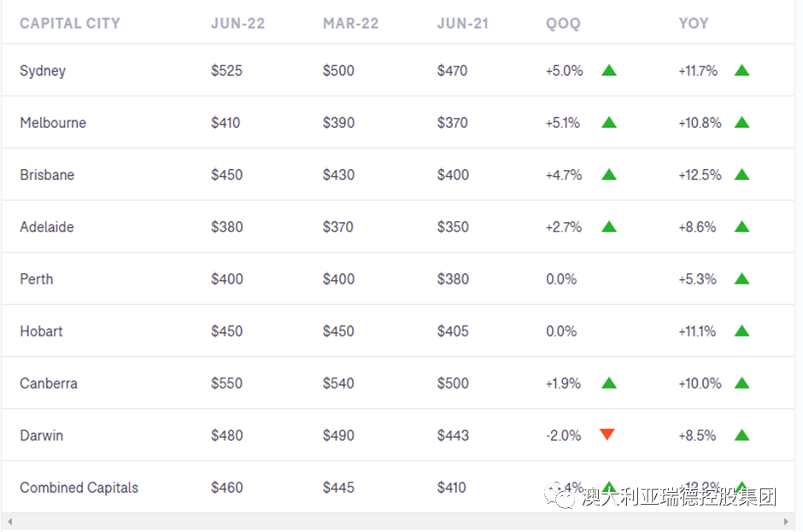
Task: Click Sydney's $525 Jun-22 value
Action: click(226, 71)
